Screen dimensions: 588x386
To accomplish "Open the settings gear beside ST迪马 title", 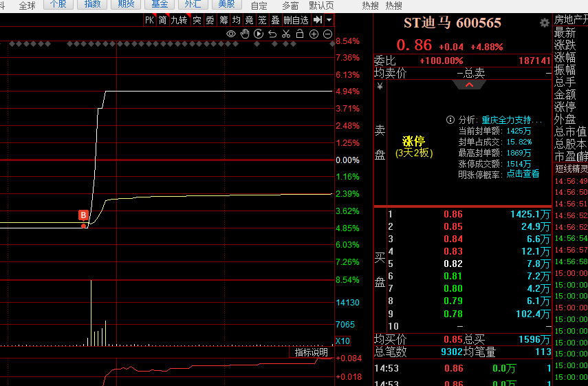I will (x=545, y=23).
